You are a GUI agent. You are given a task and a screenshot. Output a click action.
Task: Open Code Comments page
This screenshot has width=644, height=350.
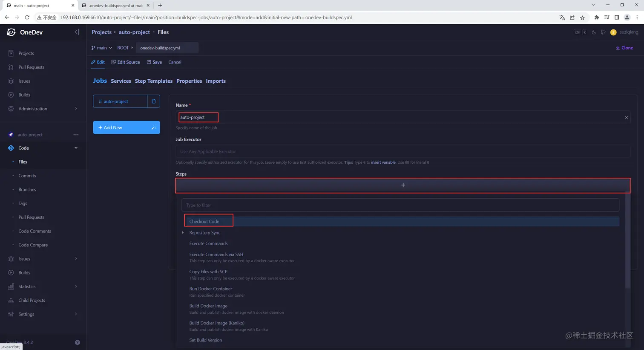[x=34, y=231]
